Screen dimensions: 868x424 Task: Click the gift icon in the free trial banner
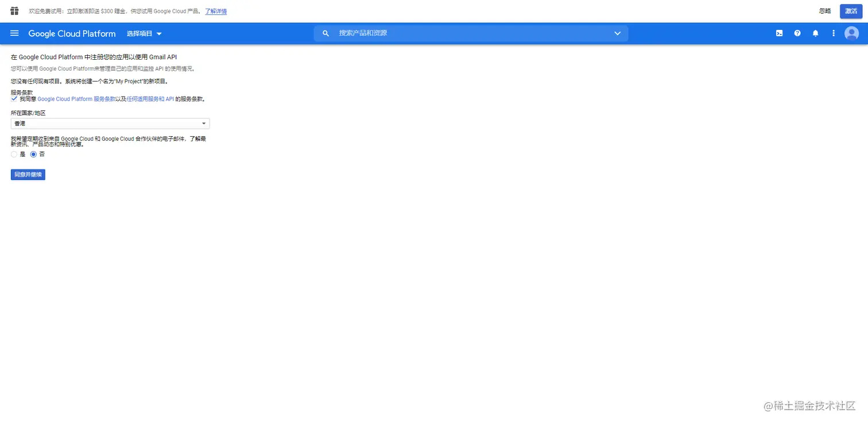click(x=14, y=11)
